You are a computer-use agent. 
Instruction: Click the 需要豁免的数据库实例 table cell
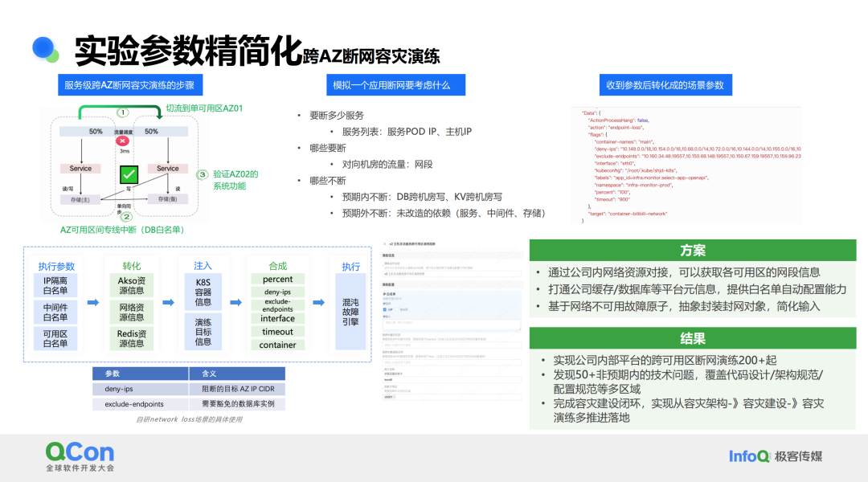[237, 404]
